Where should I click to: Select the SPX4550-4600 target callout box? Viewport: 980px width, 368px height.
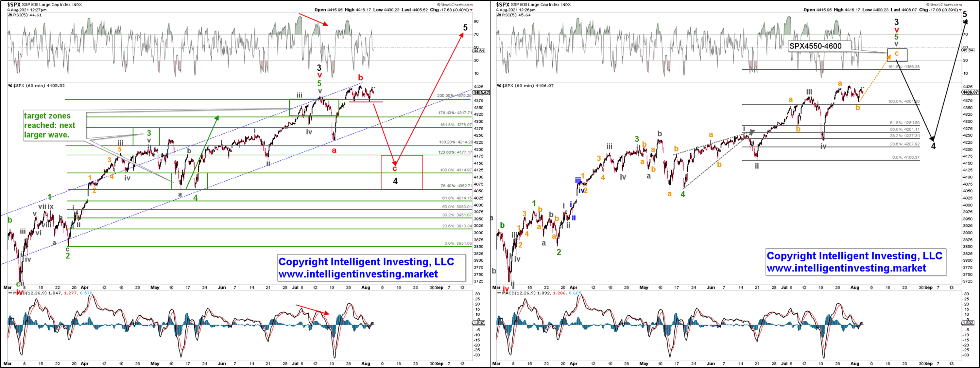(x=819, y=46)
